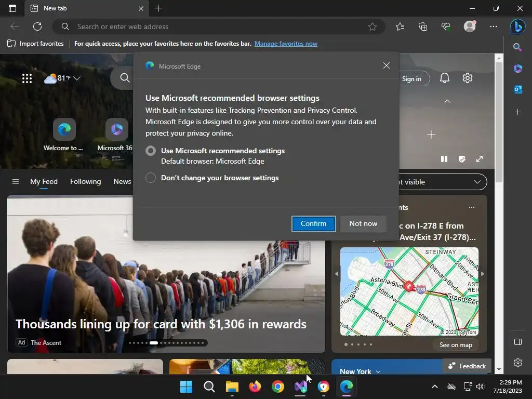This screenshot has height=399, width=532.
Task: Open the traffic map thumbnail
Action: click(x=409, y=291)
